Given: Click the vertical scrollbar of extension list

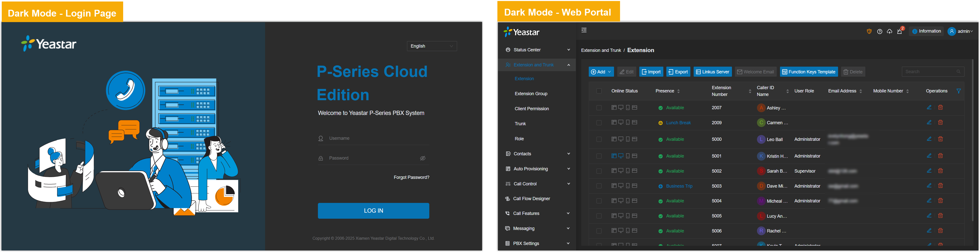Looking at the screenshot, I should coord(972,141).
